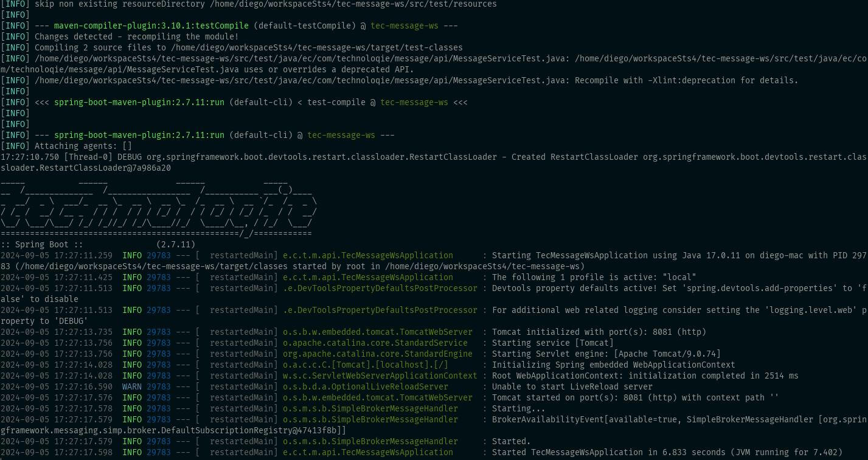The height and width of the screenshot is (460, 868).
Task: Click the process ID 29783
Action: (159, 255)
